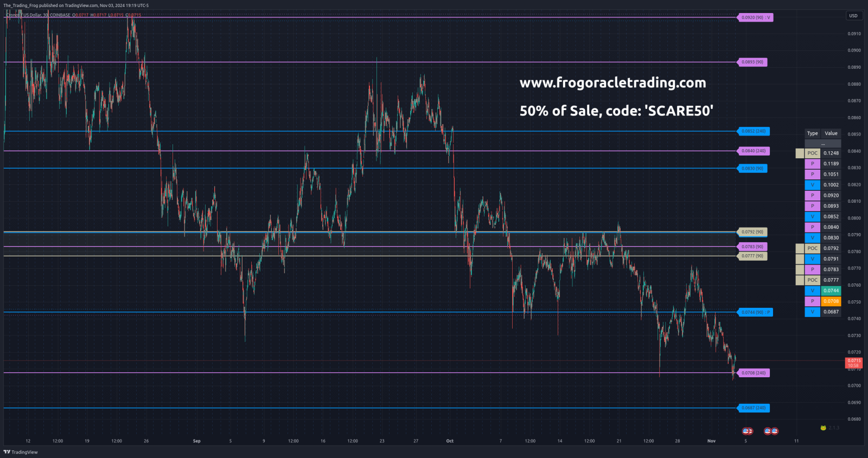Click the 0.0791 value cell in table

coord(831,259)
